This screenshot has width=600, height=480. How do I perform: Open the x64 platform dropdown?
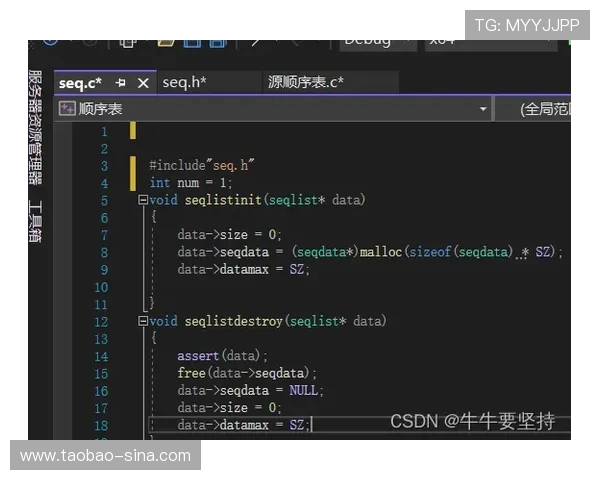[x=445, y=43]
